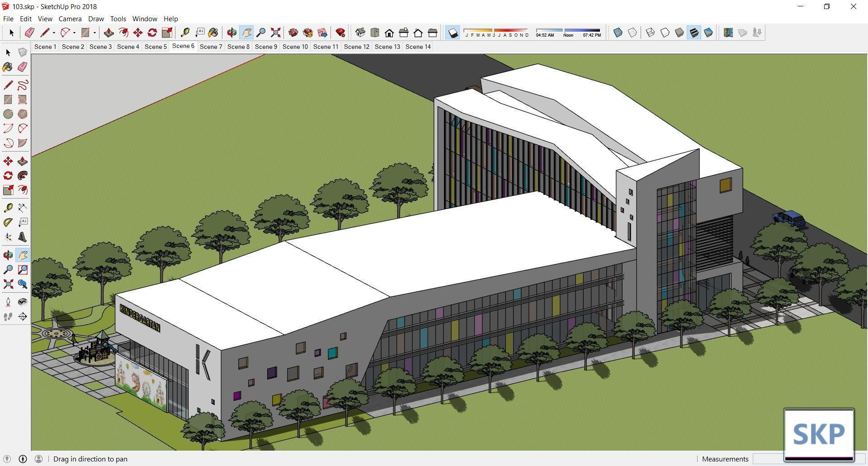Viewport: 868px width, 466px height.
Task: Select the Dimension tool in left toolbar
Action: click(23, 208)
